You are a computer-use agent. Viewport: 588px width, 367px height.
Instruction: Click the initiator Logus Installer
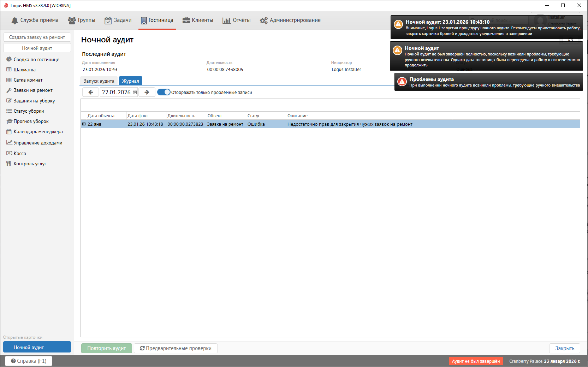346,70
